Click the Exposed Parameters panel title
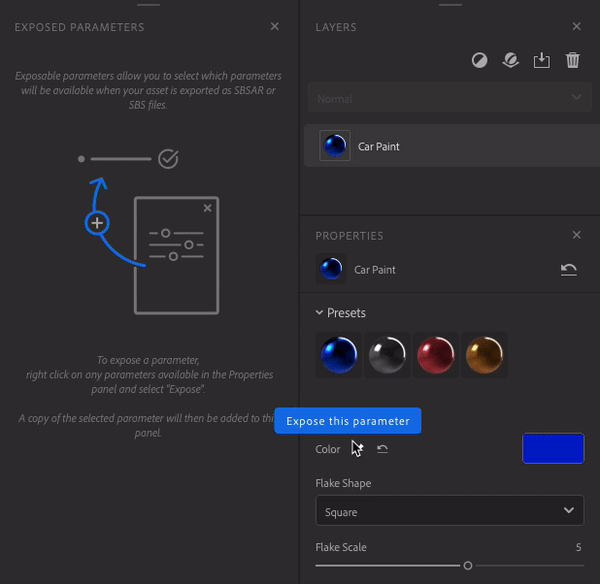 coord(79,27)
